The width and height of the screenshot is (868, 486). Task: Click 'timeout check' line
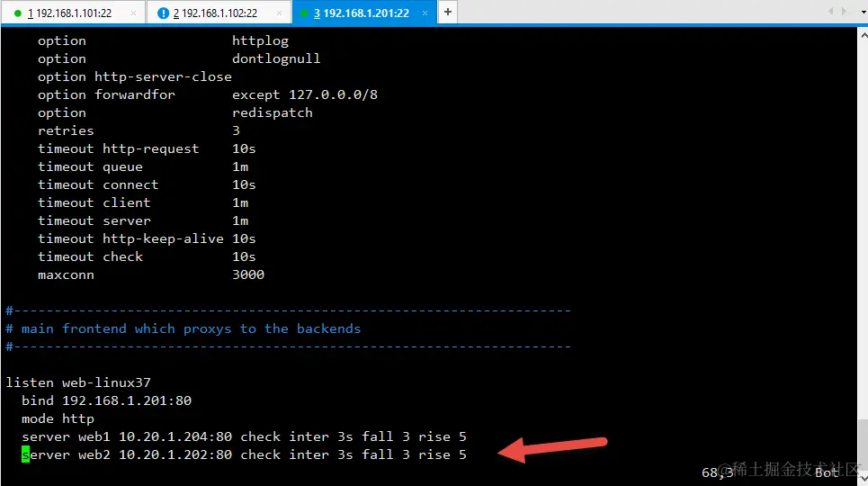coord(147,256)
